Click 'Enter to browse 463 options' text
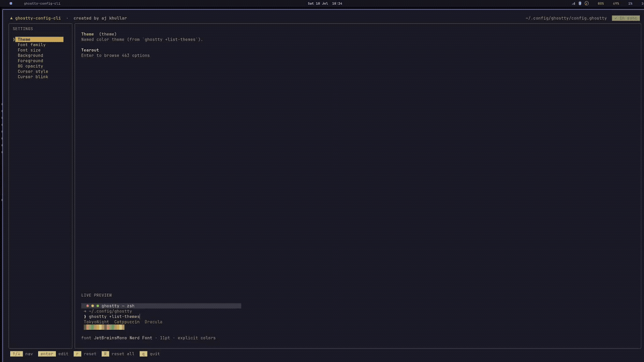 (115, 56)
